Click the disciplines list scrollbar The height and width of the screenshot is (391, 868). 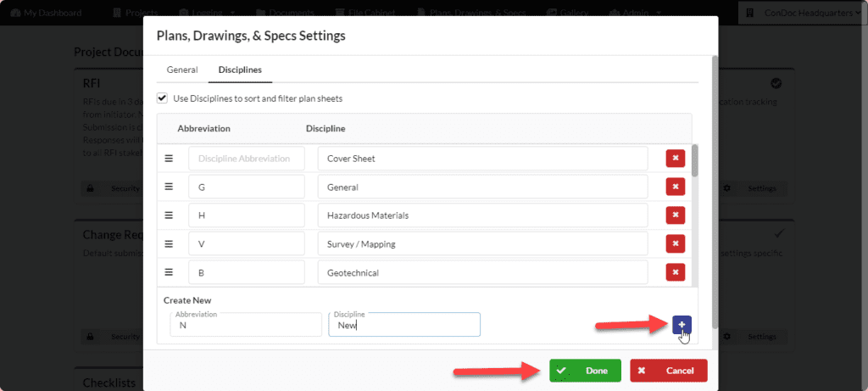(695, 160)
